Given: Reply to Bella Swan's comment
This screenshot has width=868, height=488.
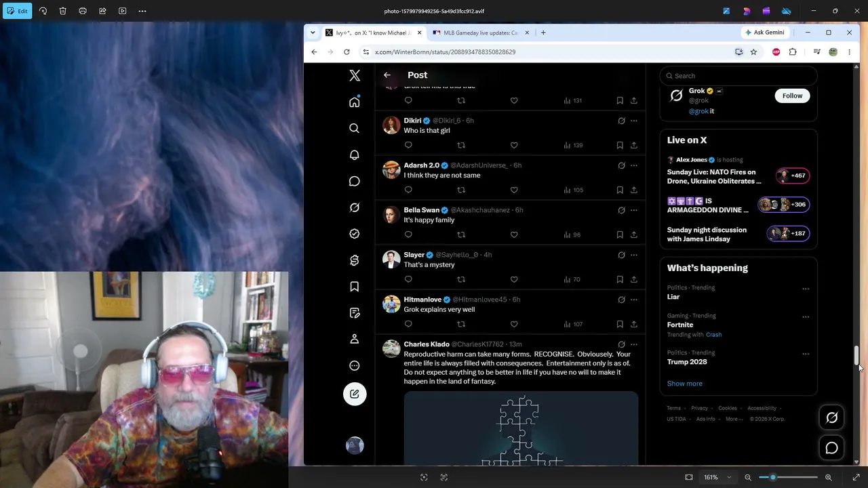Looking at the screenshot, I should [x=408, y=235].
